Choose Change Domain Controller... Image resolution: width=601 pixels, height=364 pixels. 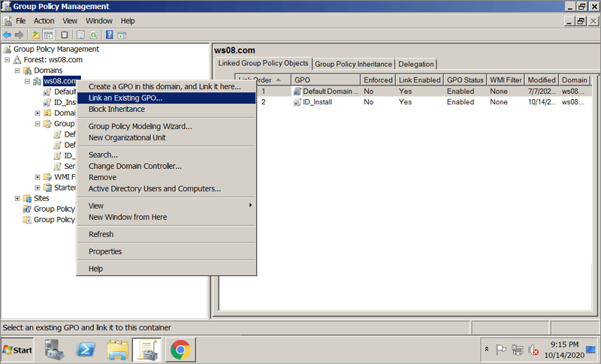tap(166, 166)
